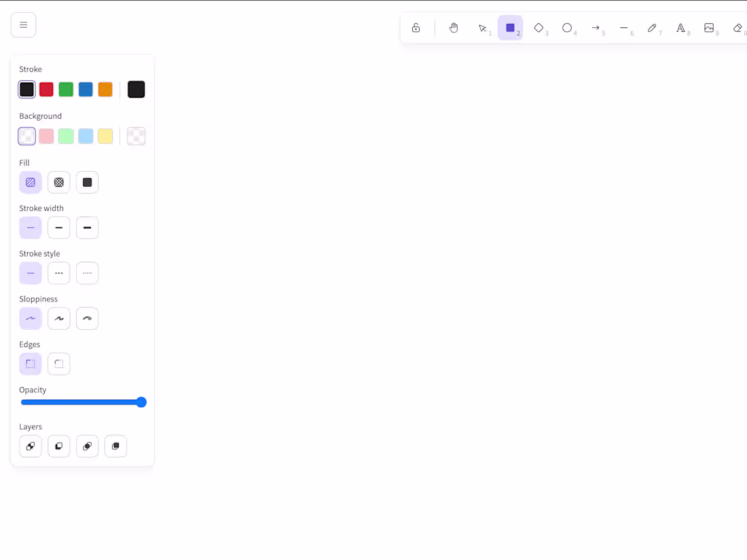This screenshot has width=747, height=560.
Task: Select the Arrow tool
Action: (x=596, y=28)
